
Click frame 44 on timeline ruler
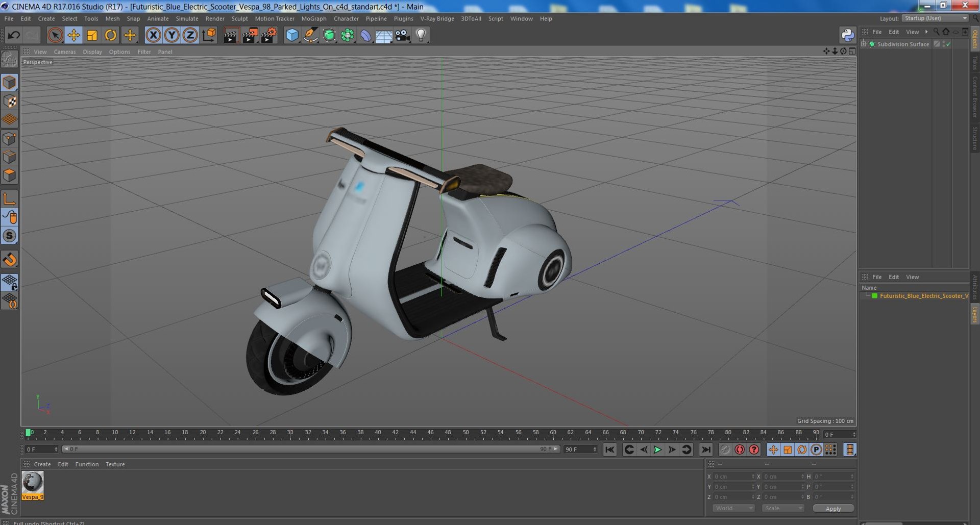pos(413,433)
